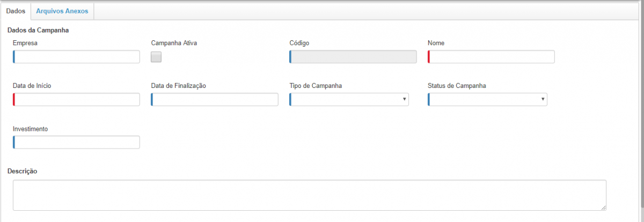Select the Dados tab

pos(16,11)
